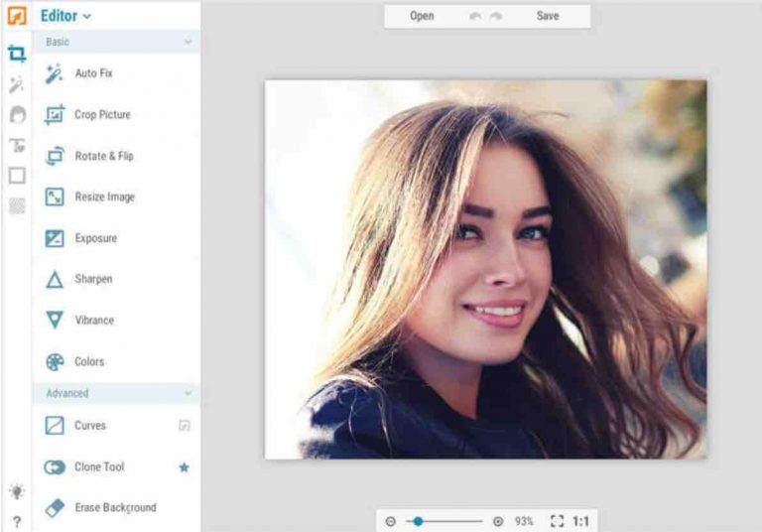Click the Sharpen triangle icon
The height and width of the screenshot is (532, 762).
coord(55,280)
